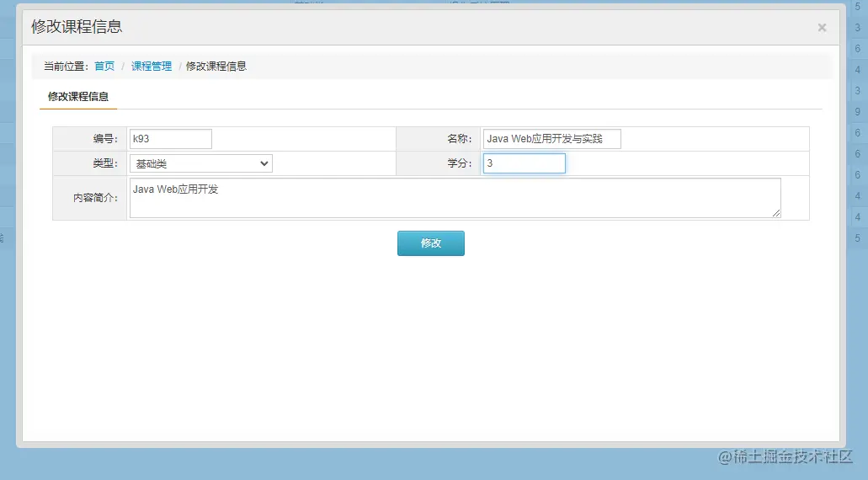Image resolution: width=868 pixels, height=480 pixels.
Task: Click breadcrumb text 修改课程信息
Action: [216, 67]
